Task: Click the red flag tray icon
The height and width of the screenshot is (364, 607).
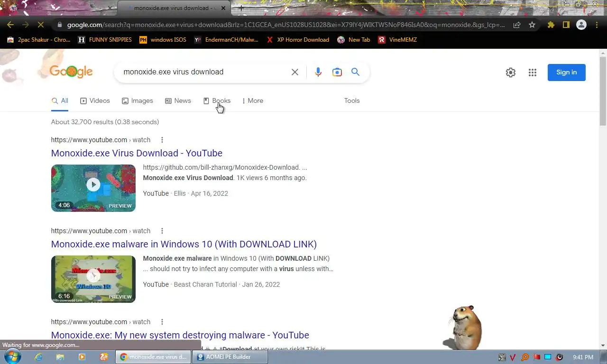Action: pyautogui.click(x=537, y=357)
